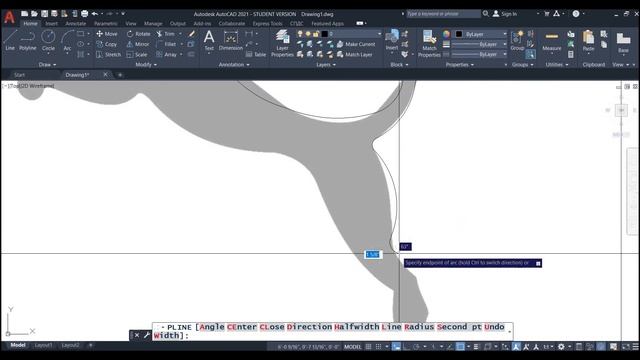Expand the Draw panel
The width and height of the screenshot is (640, 360).
(47, 64)
